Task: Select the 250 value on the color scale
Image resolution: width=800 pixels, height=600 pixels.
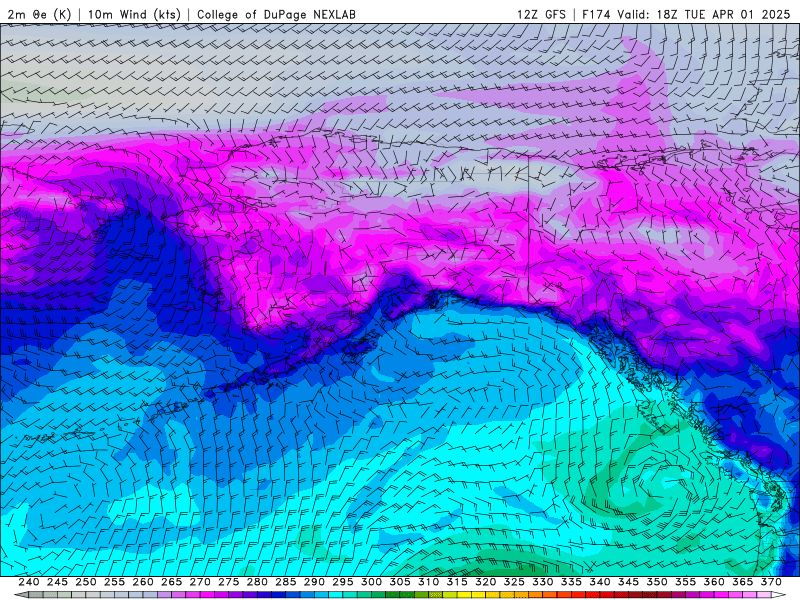Action: tap(86, 582)
